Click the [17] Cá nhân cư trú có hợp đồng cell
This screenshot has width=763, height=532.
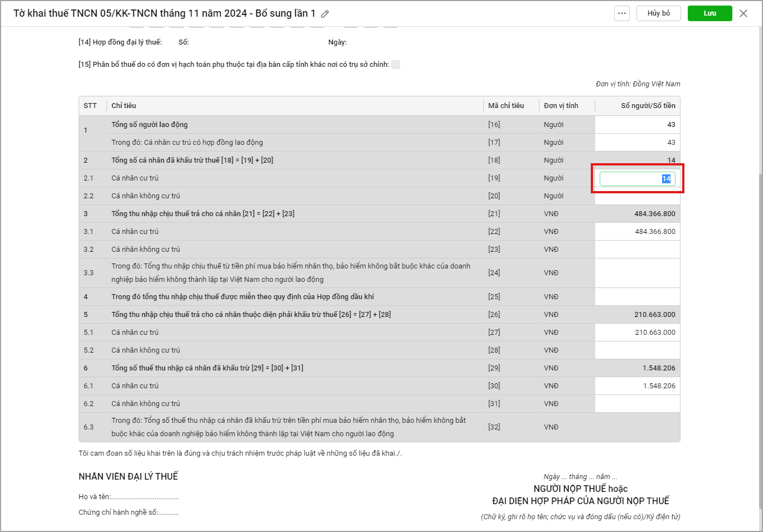click(637, 143)
